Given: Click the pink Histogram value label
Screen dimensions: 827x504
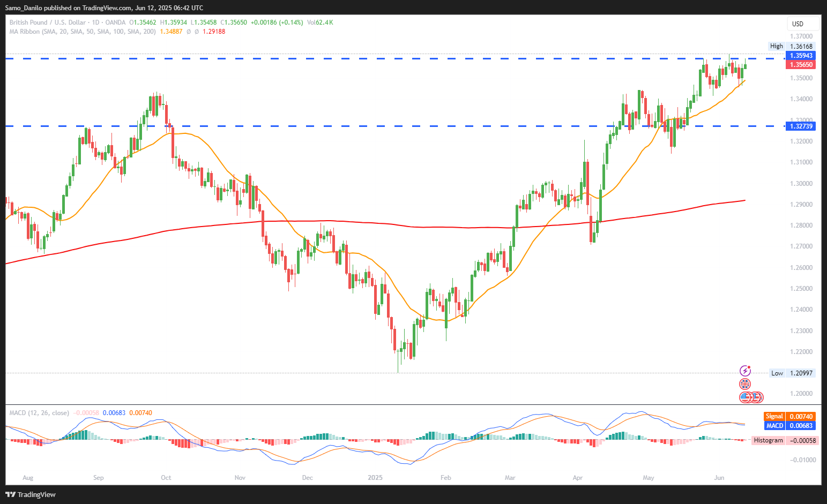Looking at the screenshot, I should pyautogui.click(x=768, y=440).
